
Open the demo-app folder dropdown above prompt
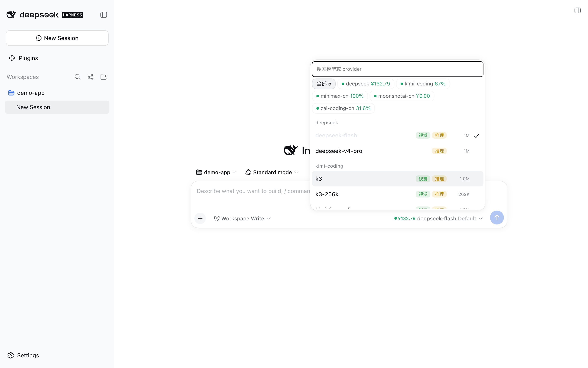click(x=216, y=172)
